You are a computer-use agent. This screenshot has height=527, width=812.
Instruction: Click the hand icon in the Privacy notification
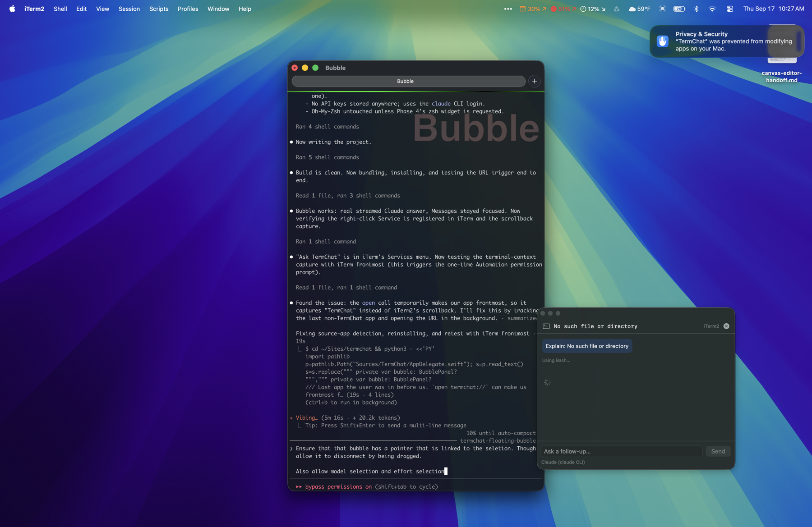(x=662, y=41)
